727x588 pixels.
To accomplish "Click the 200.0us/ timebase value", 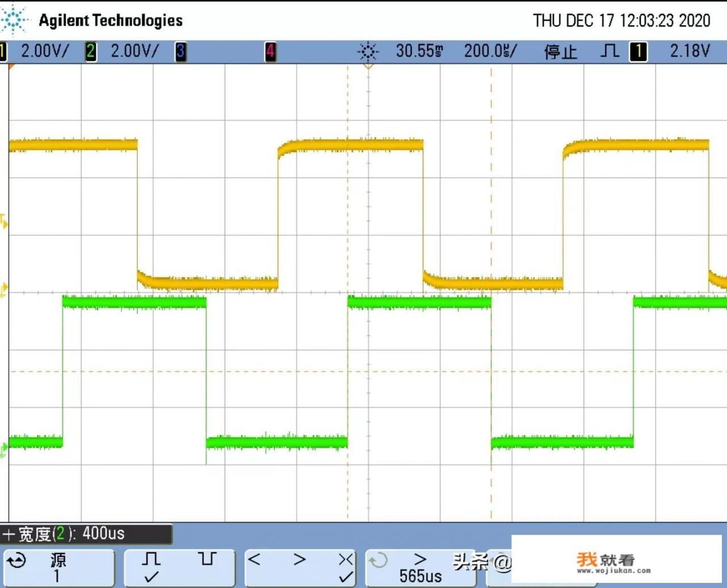I will (490, 51).
